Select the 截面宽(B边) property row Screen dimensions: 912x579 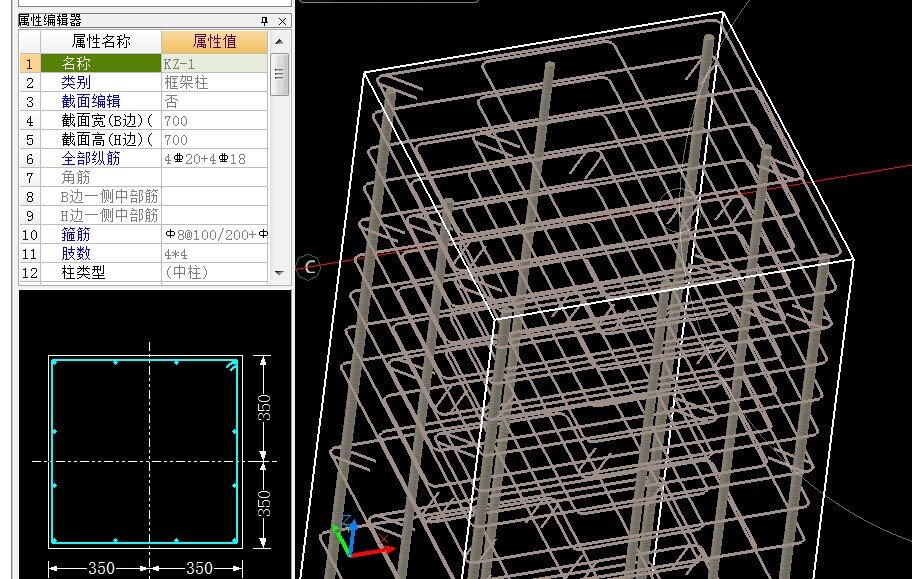[101, 120]
